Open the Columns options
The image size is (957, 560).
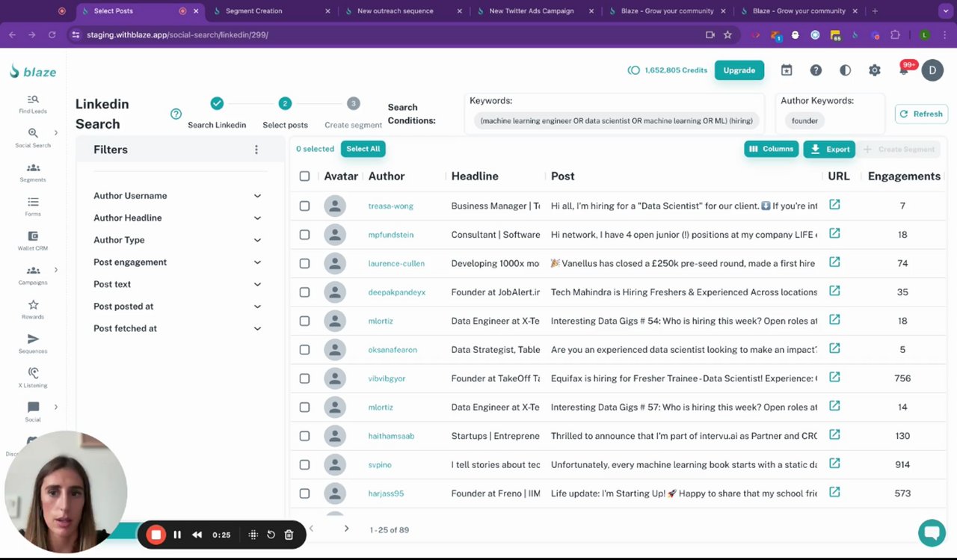(772, 149)
